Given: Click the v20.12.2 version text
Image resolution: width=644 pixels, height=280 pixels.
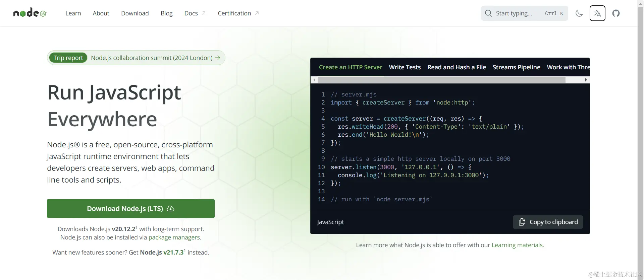Looking at the screenshot, I should pyautogui.click(x=123, y=229).
